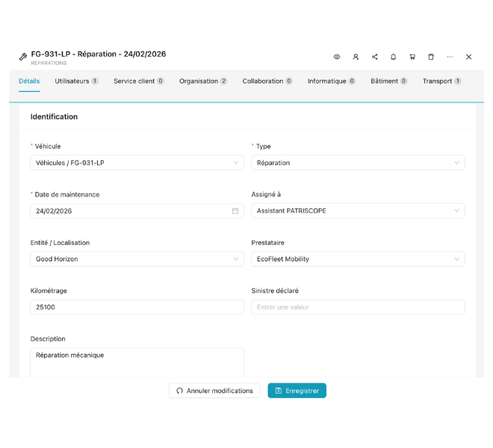The image size is (493, 448).
Task: Open the Collaboration tab
Action: [x=267, y=81]
